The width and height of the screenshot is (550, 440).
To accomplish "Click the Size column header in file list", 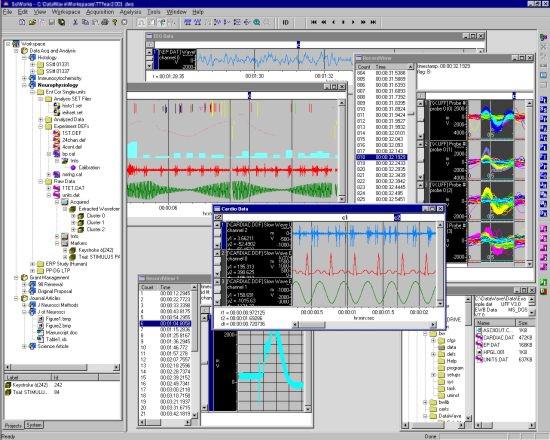I will pos(525,323).
